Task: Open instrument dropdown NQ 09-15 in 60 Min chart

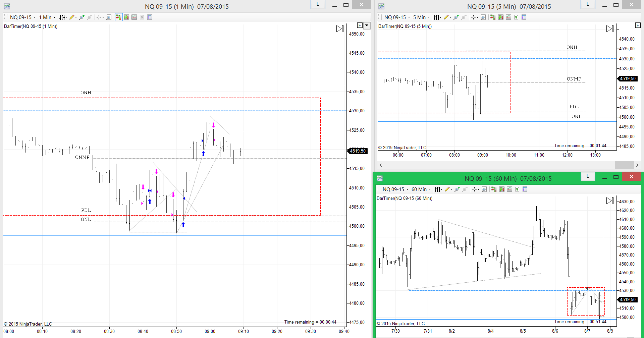Action: coord(395,189)
